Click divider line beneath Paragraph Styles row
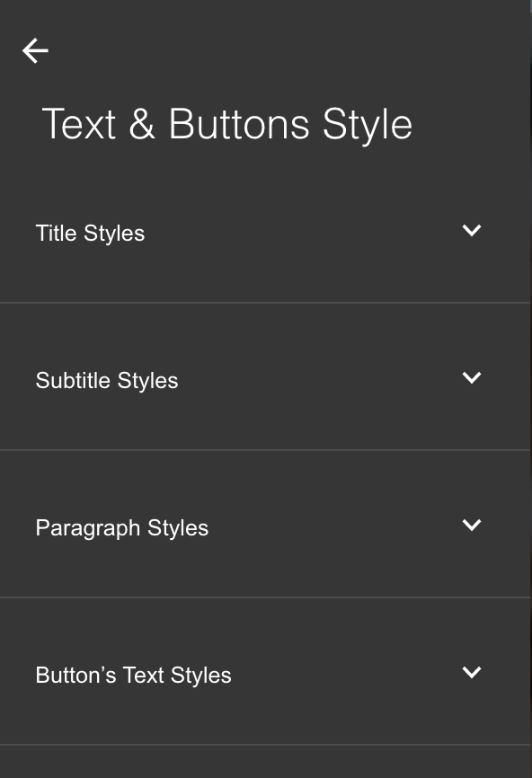The height and width of the screenshot is (778, 532). coord(265,597)
